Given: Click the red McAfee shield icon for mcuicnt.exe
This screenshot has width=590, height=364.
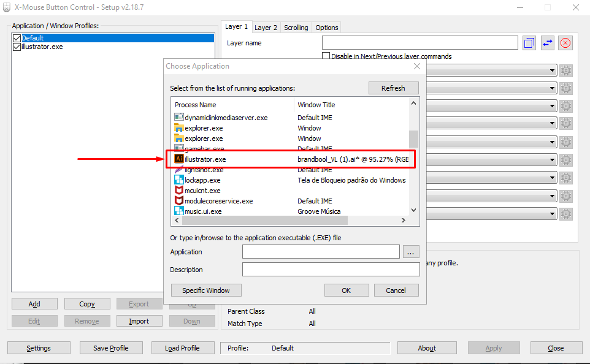Looking at the screenshot, I should coord(178,190).
